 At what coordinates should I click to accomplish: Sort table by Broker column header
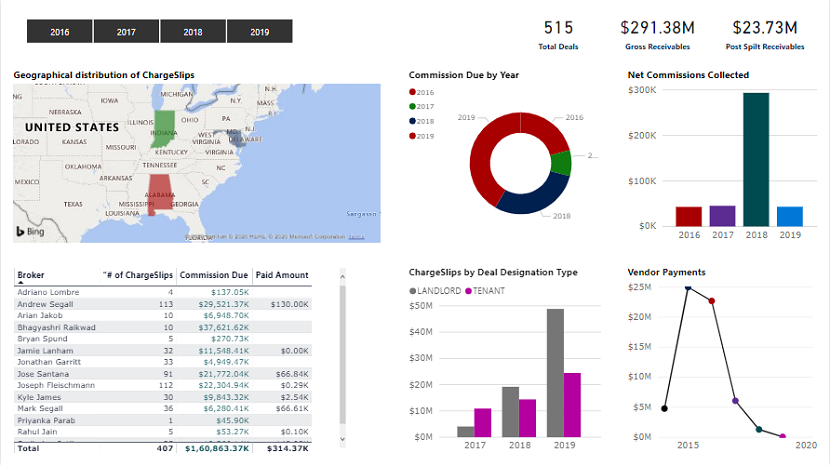(31, 275)
